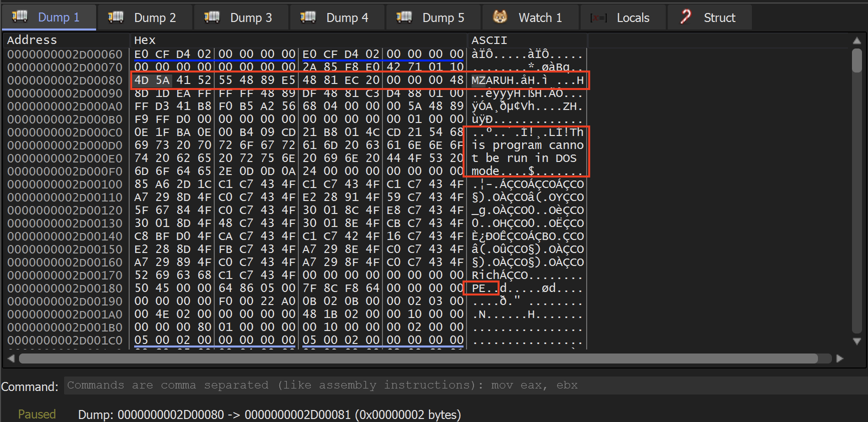This screenshot has height=422, width=868.
Task: Click the memory chip icon on Dump 1
Action: click(x=20, y=17)
